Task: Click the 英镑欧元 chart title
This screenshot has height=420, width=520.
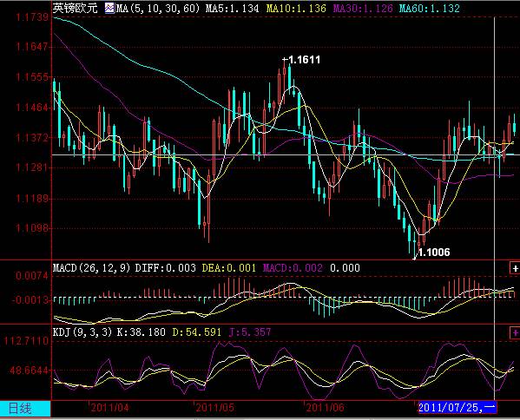Action: tap(76, 8)
